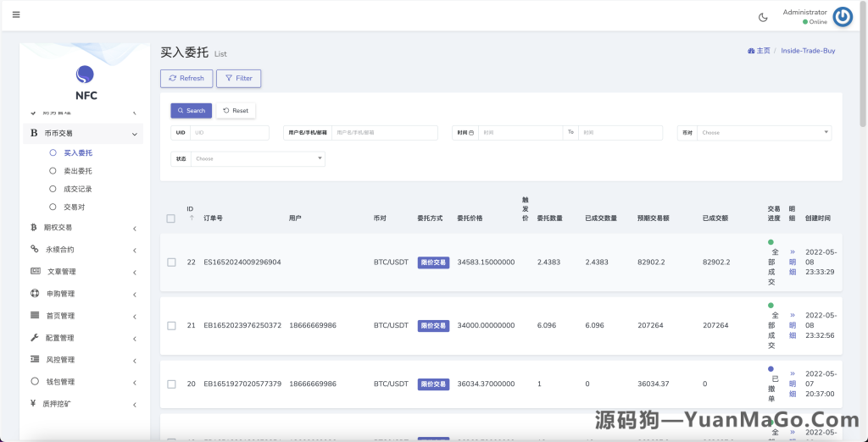Click the 配置管理 wrench icon
Viewport: 868px width, 442px height.
34,338
